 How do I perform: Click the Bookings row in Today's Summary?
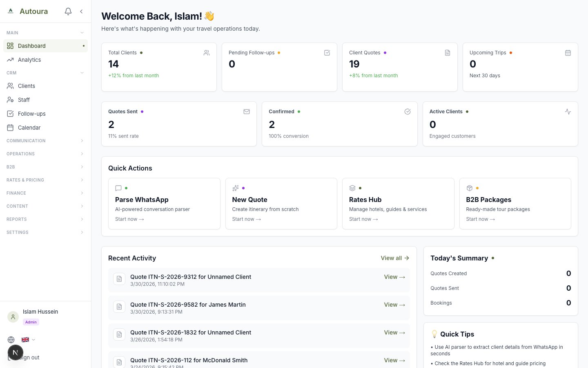(x=501, y=303)
